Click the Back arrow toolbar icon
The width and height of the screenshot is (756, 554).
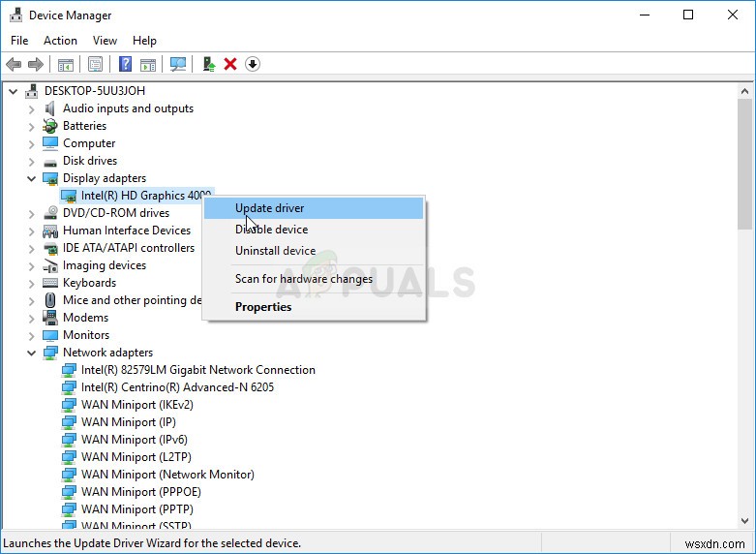(x=14, y=64)
